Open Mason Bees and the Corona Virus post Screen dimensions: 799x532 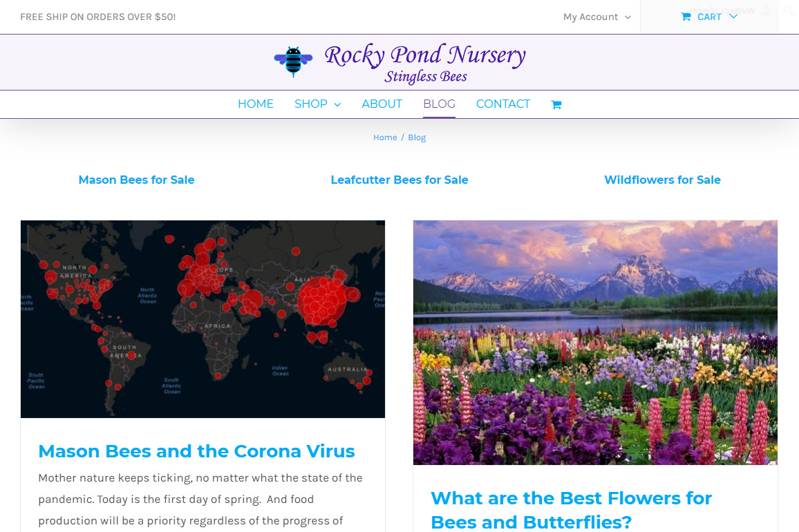(196, 451)
